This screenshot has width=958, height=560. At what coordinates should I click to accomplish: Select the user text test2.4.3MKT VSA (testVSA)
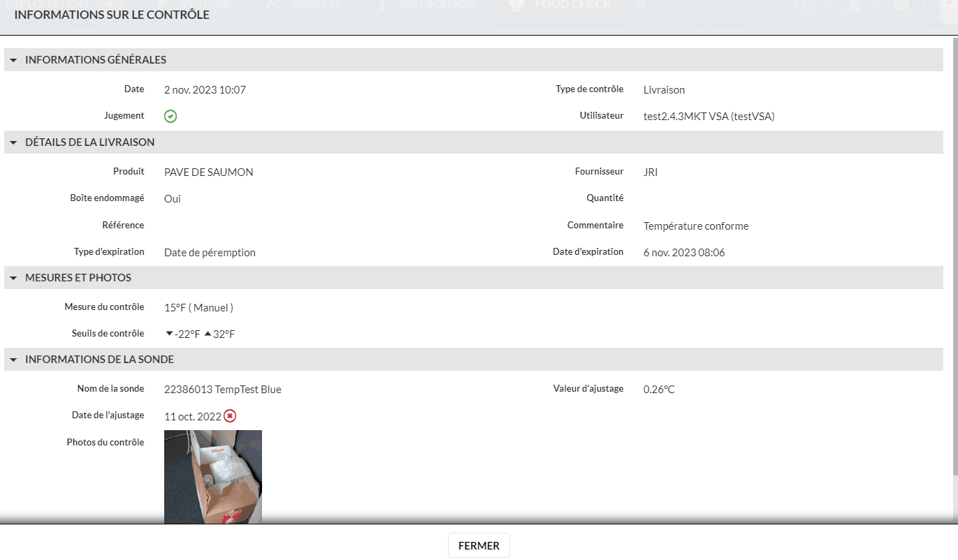click(709, 117)
